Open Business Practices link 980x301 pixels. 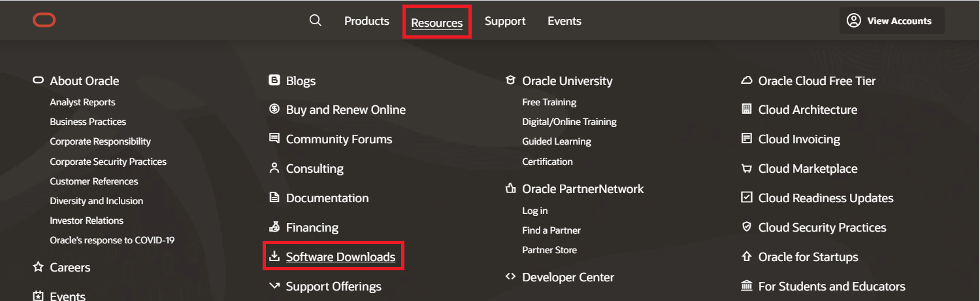[x=88, y=122]
